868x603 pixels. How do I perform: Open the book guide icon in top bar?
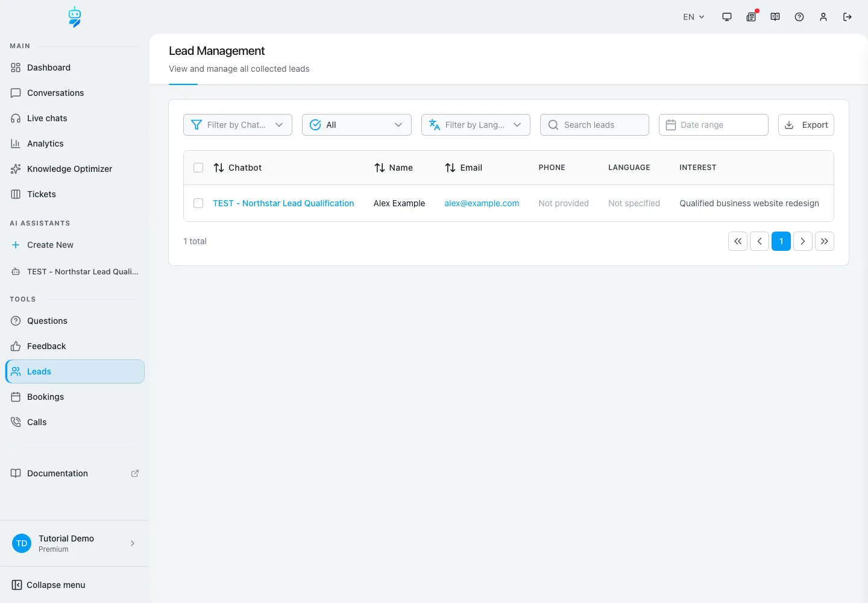click(x=775, y=17)
